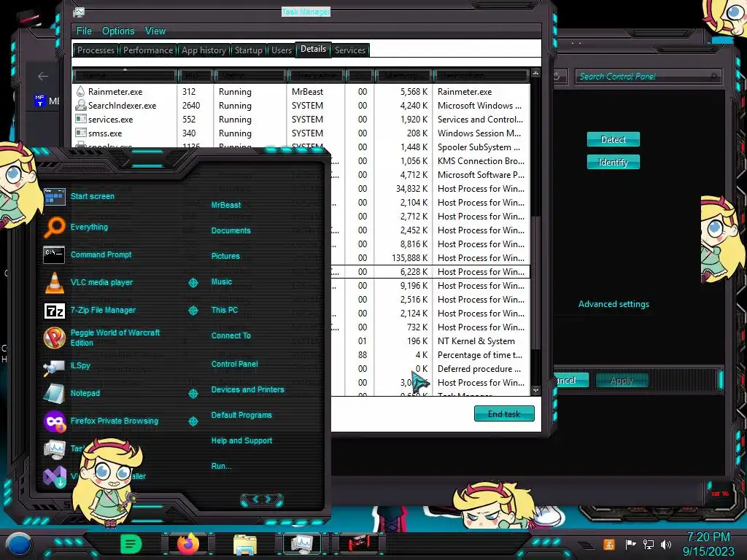
Task: Open Firefox from the taskbar
Action: tap(187, 544)
